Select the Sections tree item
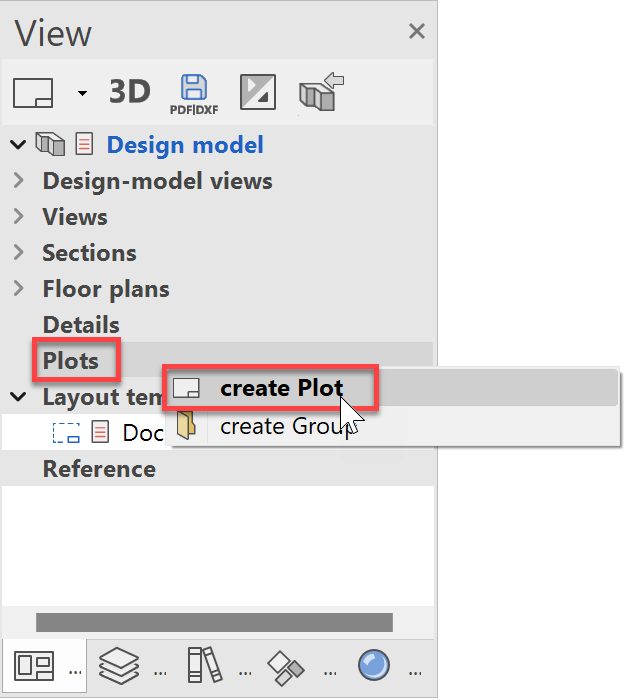624x700 pixels. coord(90,253)
